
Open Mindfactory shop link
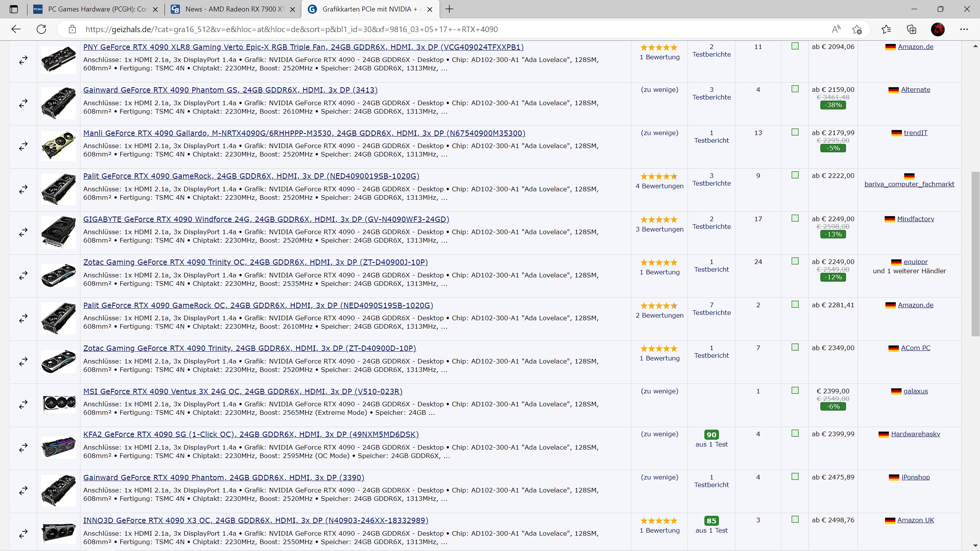click(915, 219)
